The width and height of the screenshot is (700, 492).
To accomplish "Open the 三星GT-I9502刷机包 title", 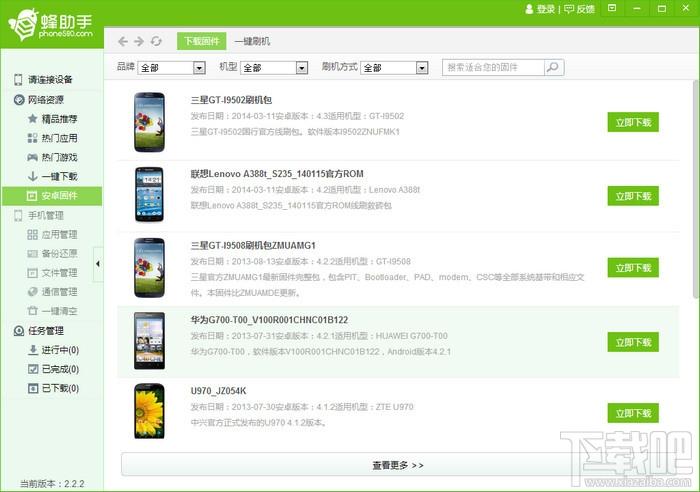I will point(231,100).
